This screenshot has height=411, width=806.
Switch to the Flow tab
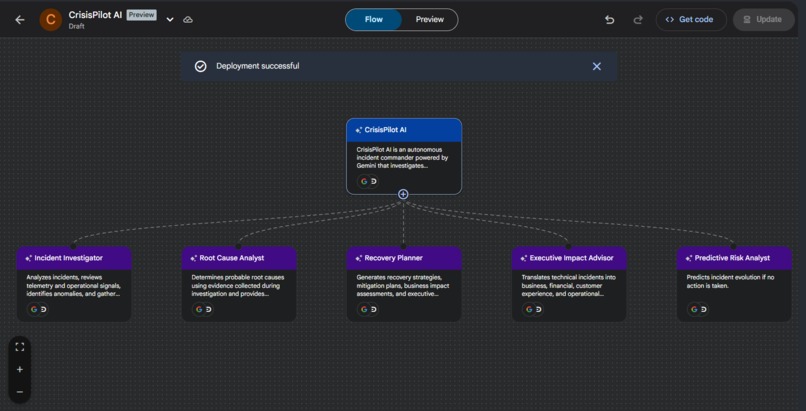click(x=374, y=20)
